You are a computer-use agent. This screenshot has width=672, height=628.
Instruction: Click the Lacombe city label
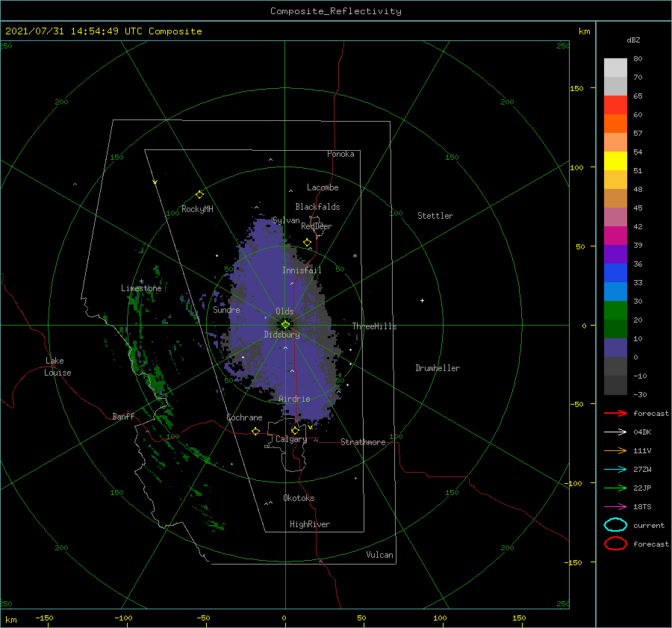[323, 187]
